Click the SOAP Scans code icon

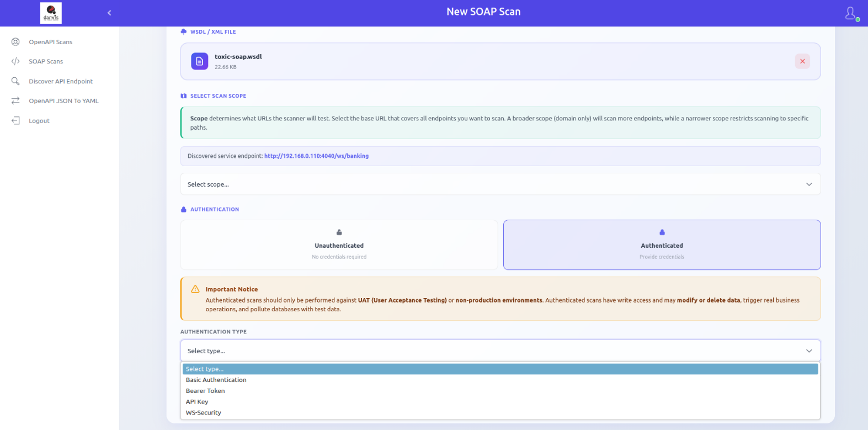(x=15, y=61)
